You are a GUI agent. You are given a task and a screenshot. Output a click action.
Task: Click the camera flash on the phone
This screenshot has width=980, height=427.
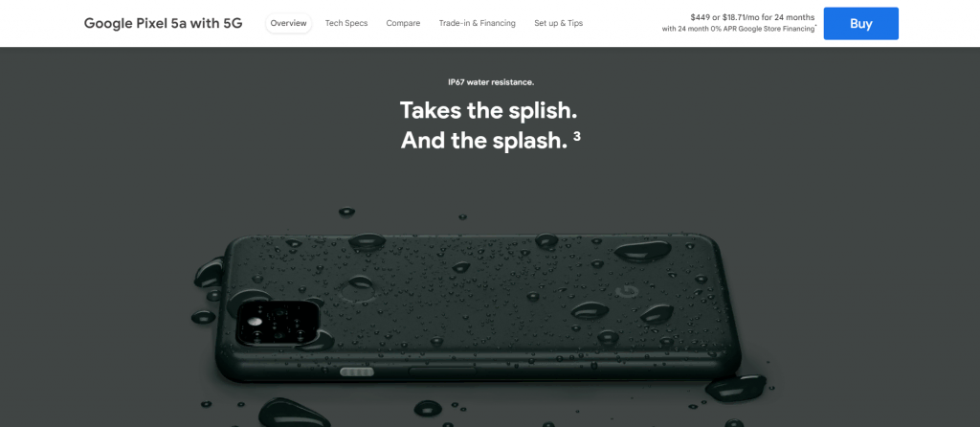point(255,322)
